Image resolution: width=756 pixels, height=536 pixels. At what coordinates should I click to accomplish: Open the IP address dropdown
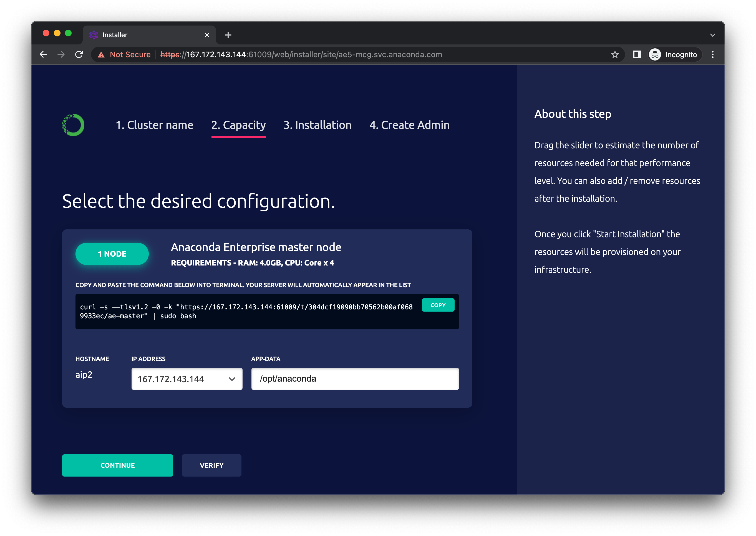187,379
